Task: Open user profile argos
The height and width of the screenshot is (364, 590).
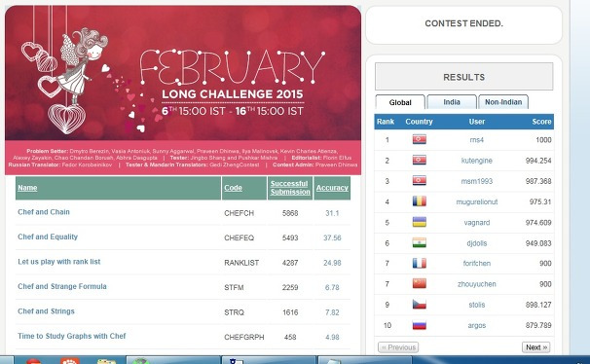Action: click(477, 325)
